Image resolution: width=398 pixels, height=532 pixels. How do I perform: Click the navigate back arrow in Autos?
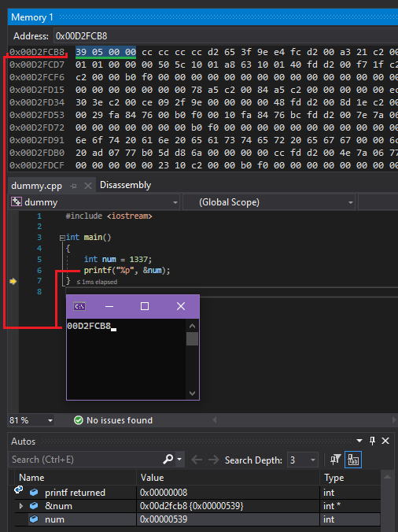[x=197, y=460]
